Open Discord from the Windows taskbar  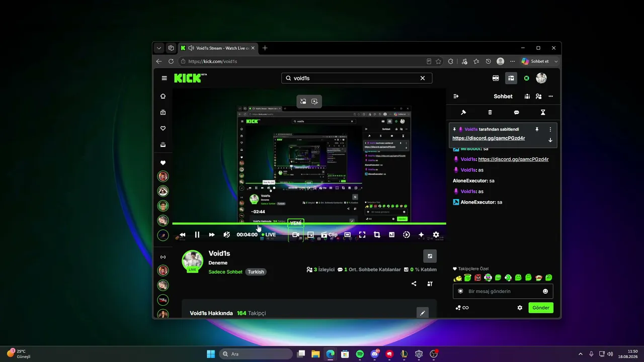pos(374,354)
